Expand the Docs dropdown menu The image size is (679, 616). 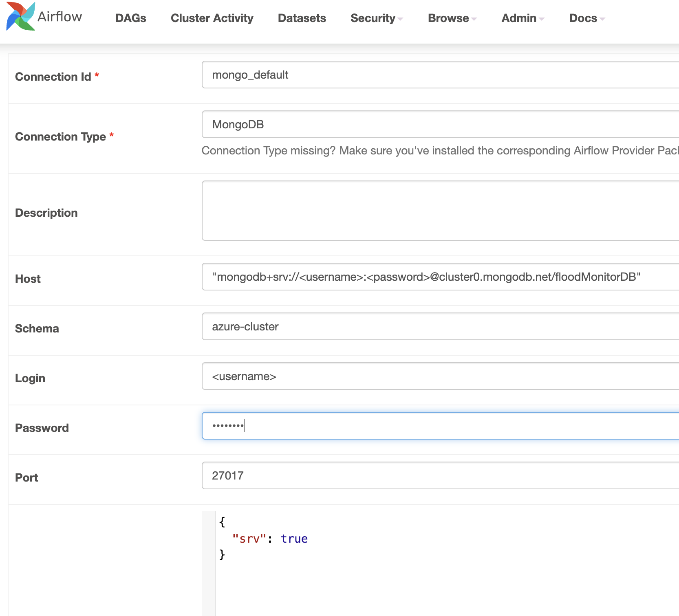click(587, 18)
